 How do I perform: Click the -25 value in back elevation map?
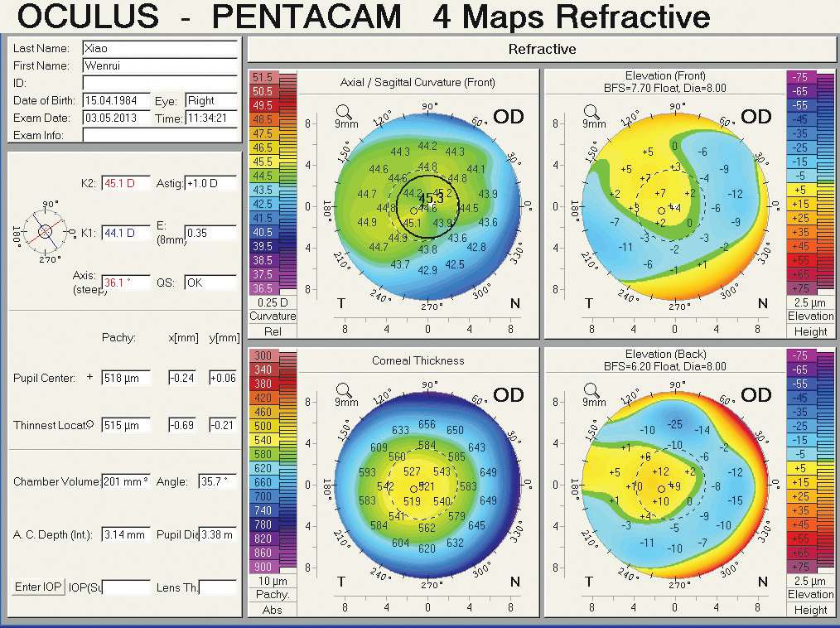click(675, 424)
